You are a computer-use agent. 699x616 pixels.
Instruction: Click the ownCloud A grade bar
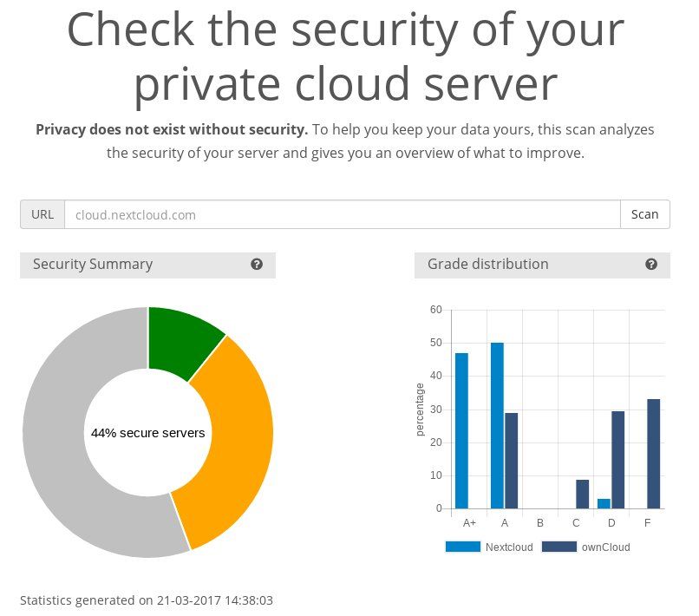click(512, 461)
